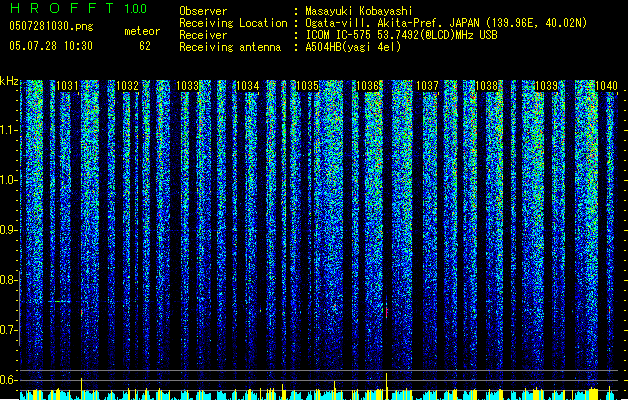The width and height of the screenshot is (629, 400).
Task: Click the 1031 time marker
Action: pyautogui.click(x=67, y=86)
